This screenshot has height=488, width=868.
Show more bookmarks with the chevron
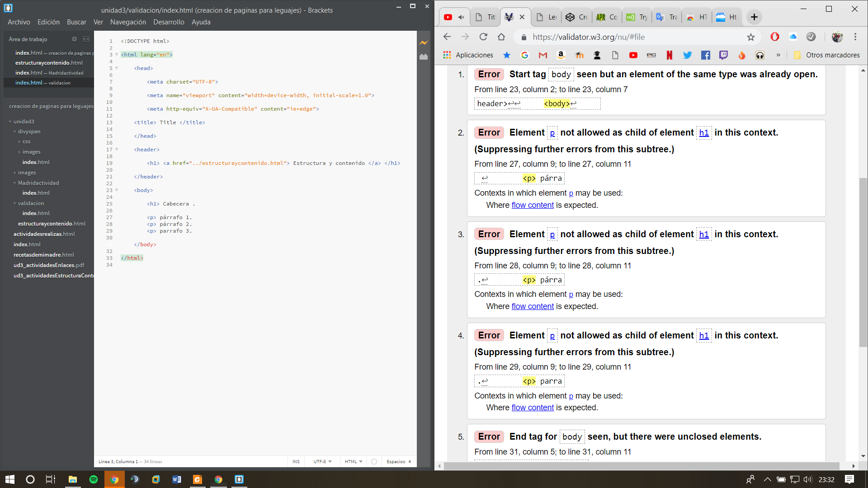point(778,55)
